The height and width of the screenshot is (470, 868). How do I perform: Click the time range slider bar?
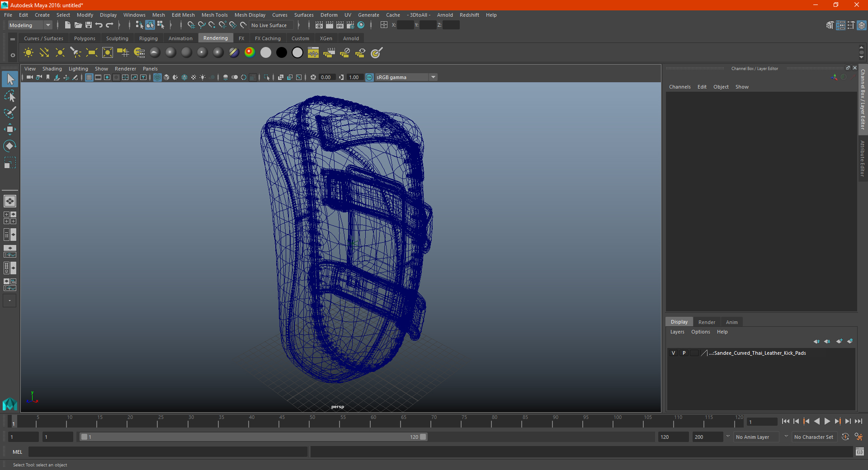[x=253, y=437]
